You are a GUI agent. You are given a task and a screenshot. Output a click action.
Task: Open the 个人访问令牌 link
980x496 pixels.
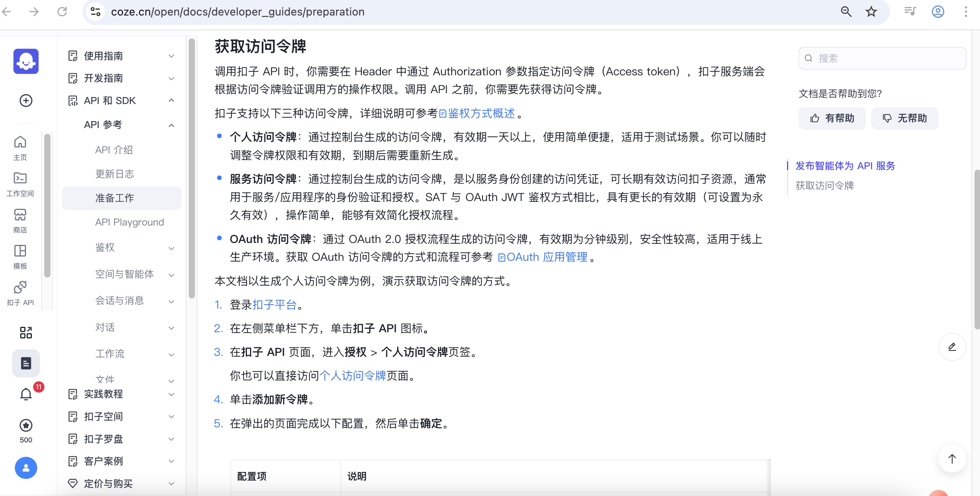click(x=353, y=376)
